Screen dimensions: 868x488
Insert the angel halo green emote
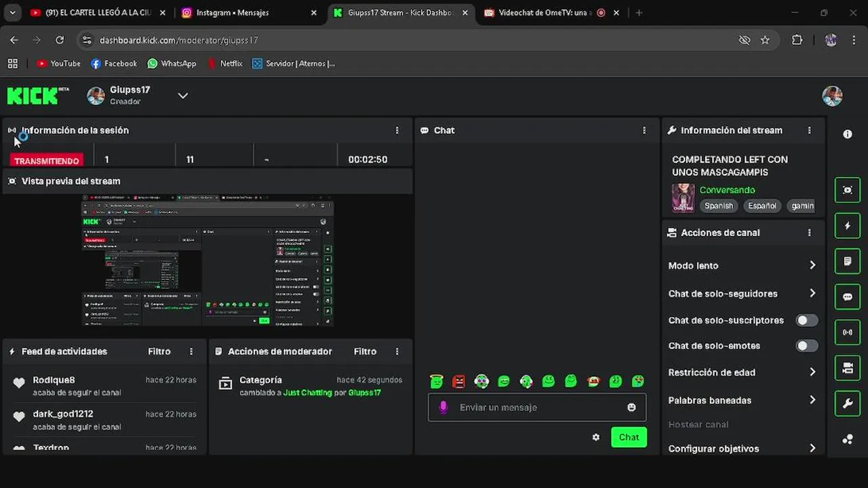pyautogui.click(x=437, y=382)
